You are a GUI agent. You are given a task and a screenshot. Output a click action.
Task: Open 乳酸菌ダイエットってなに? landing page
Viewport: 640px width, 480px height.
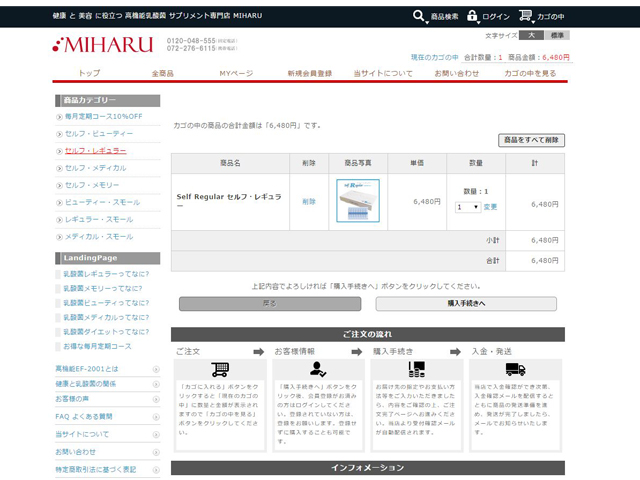106,332
